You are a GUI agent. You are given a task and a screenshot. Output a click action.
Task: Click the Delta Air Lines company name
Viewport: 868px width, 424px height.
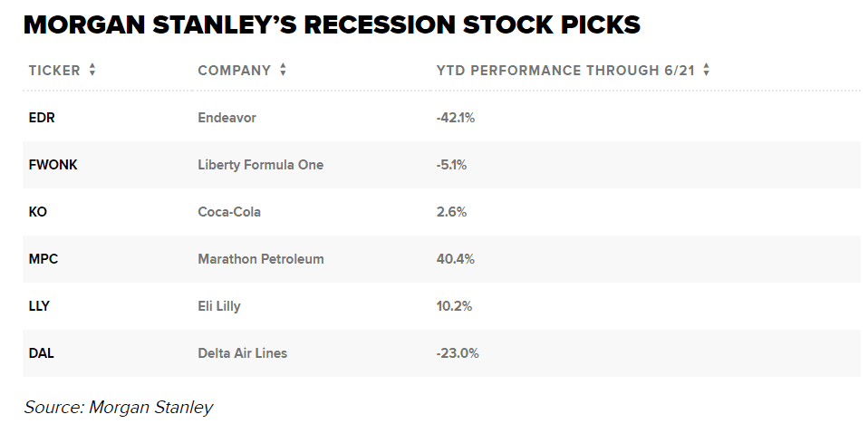click(x=243, y=353)
